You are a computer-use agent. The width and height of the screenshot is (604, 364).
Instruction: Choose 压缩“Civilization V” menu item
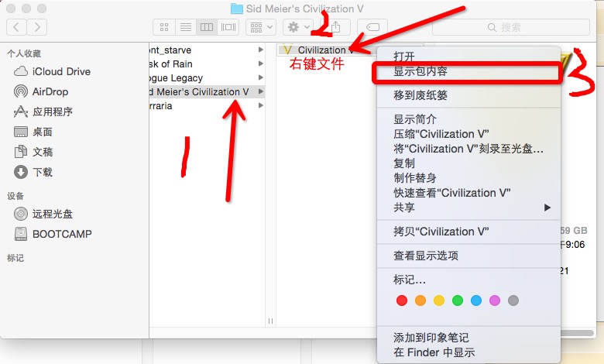click(468, 134)
